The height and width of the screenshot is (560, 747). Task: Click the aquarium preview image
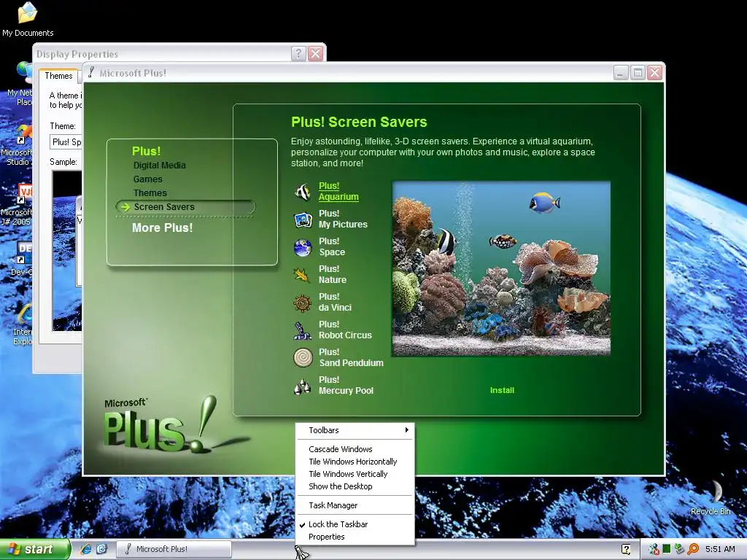(501, 268)
